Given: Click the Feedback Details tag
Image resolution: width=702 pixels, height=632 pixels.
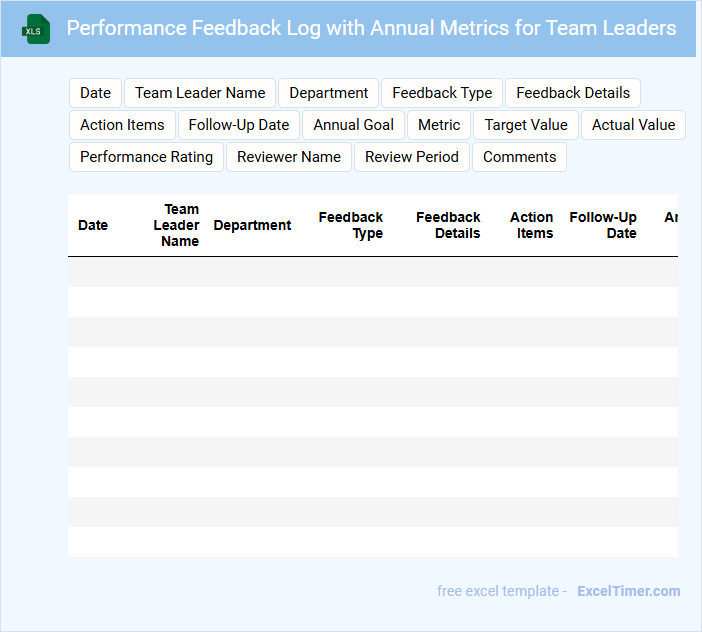Looking at the screenshot, I should (573, 93).
